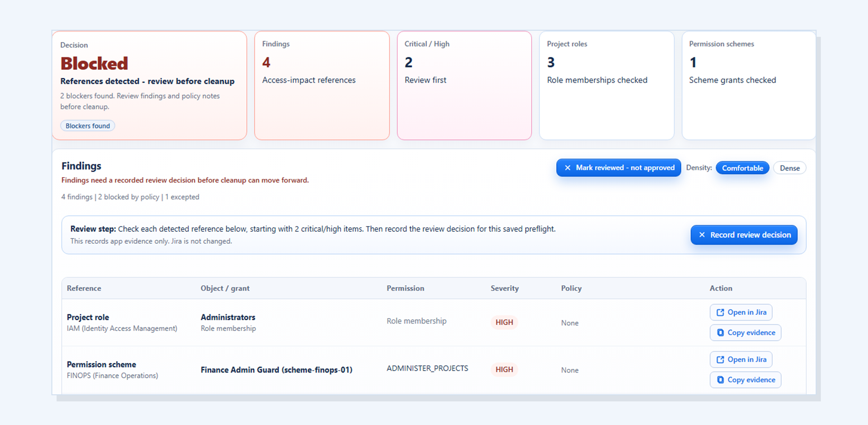Open the Findings card showing 4 references
Image resolution: width=868 pixels, height=425 pixels.
point(322,85)
